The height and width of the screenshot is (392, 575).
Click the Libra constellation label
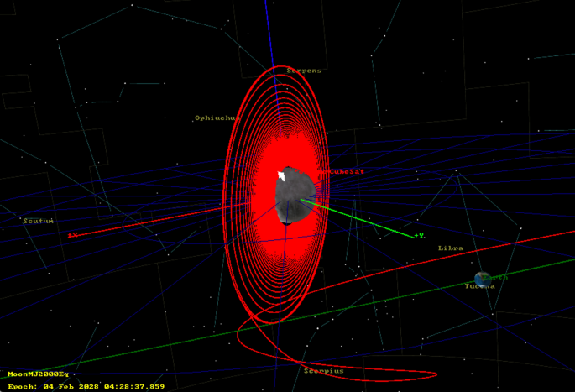451,248
